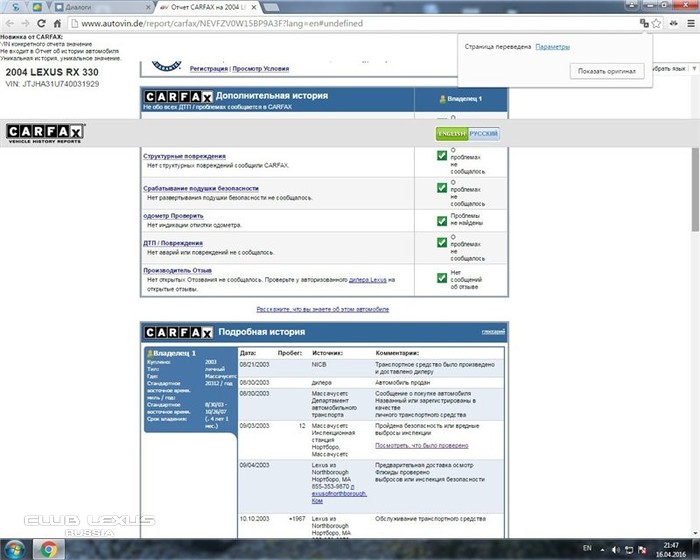Open the Chrome hamburger menu

pos(691,23)
